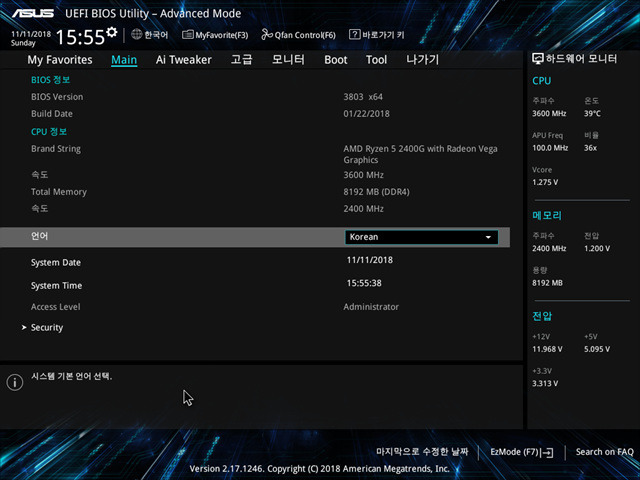Image resolution: width=640 pixels, height=480 pixels.
Task: Click Search on FAQ
Action: pos(604,452)
